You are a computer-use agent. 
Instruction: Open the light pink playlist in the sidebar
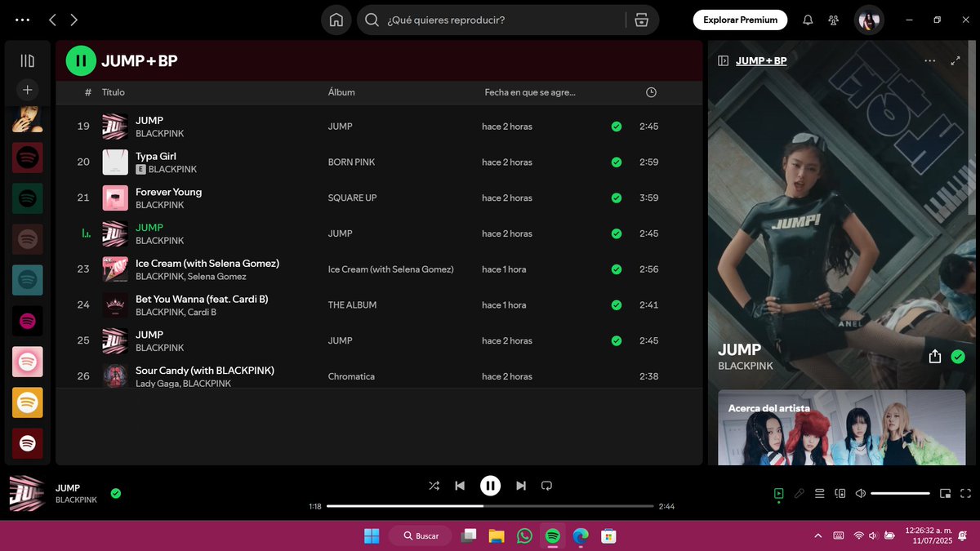[27, 362]
